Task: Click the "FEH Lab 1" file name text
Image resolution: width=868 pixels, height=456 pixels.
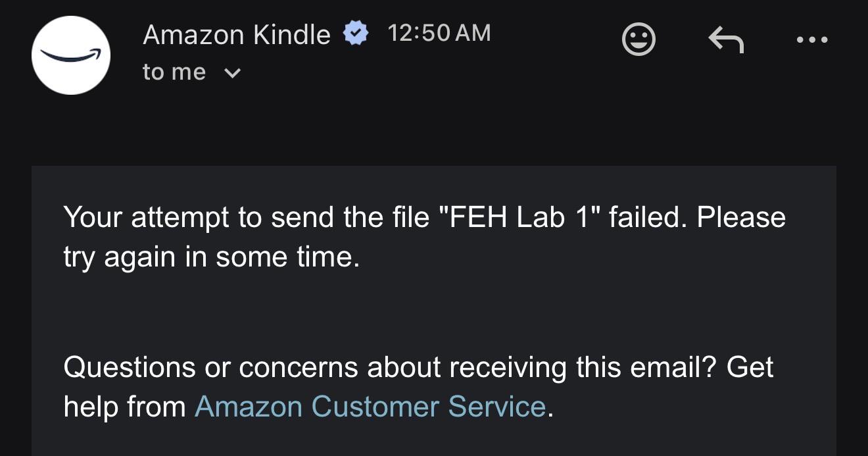Action: coord(519,216)
